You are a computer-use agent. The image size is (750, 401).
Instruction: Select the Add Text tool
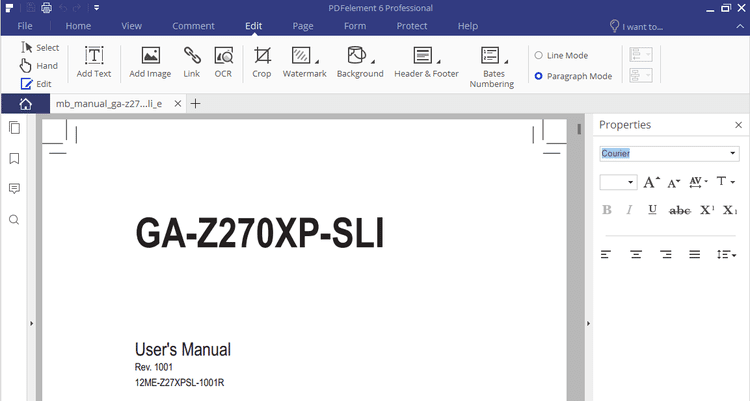(94, 62)
